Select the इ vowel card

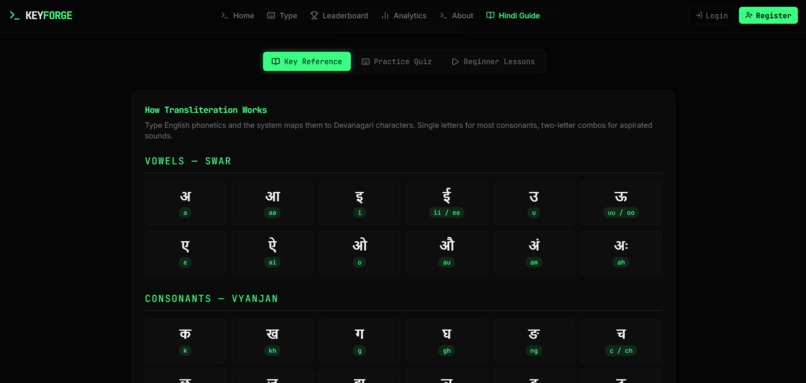pos(359,203)
